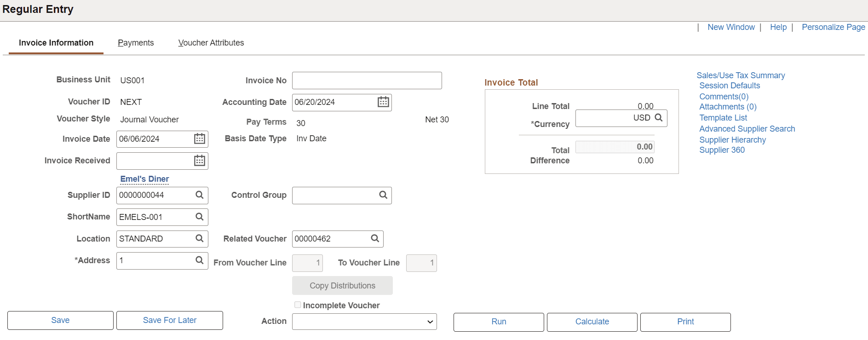Click the Related Voucher lookup magnifier
Image resolution: width=868 pixels, height=340 pixels.
[x=375, y=238]
